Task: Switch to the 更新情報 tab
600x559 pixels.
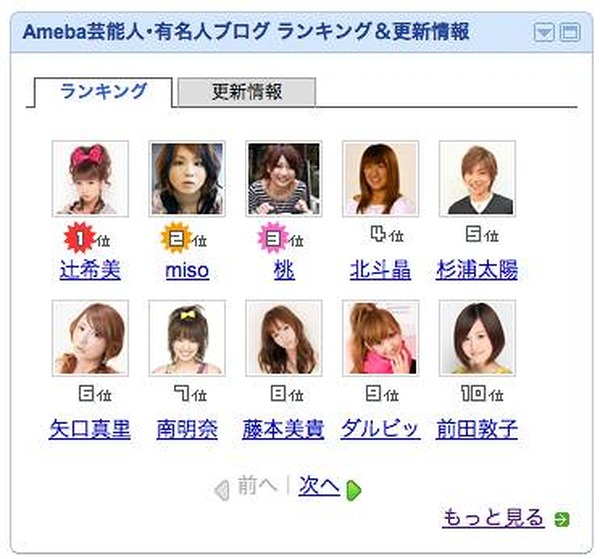Action: (247, 92)
